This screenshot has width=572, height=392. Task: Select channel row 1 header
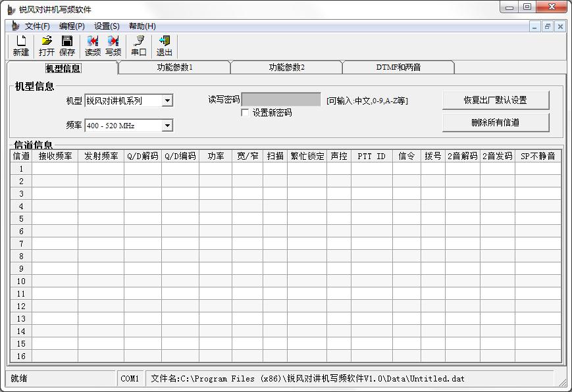(21, 169)
